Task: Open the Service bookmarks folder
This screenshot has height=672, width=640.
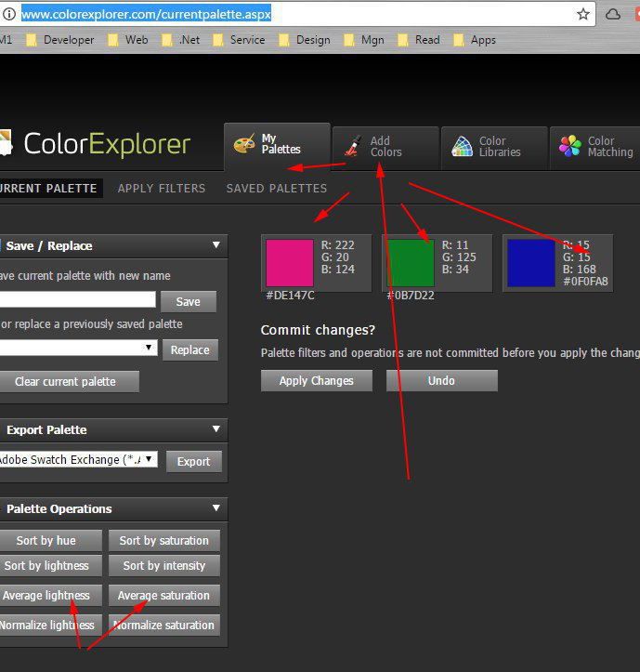Action: (x=239, y=40)
